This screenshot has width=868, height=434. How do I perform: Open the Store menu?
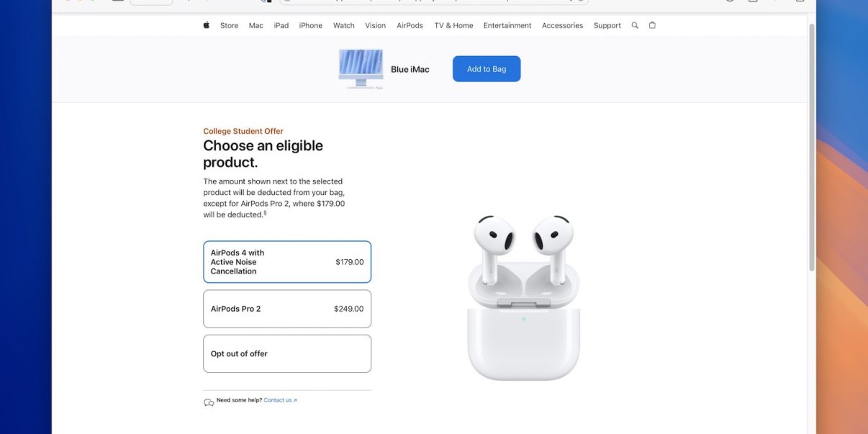pyautogui.click(x=229, y=25)
